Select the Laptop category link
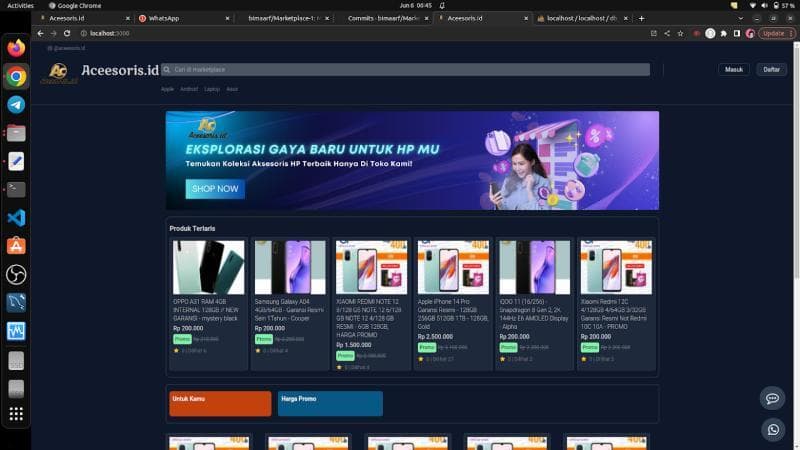This screenshot has width=800, height=450. tap(212, 89)
